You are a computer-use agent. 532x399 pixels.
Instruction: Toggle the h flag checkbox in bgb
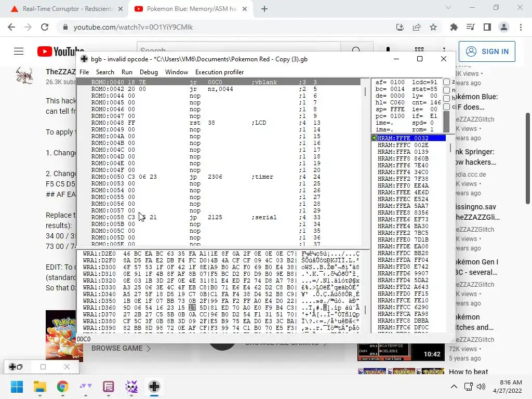(x=446, y=98)
